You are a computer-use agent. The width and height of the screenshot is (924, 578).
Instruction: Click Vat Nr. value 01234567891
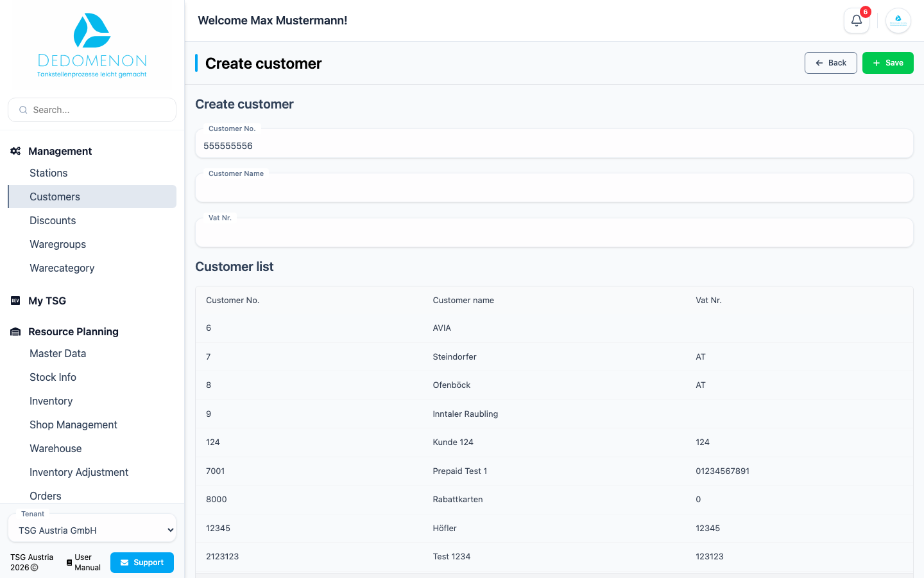tap(723, 471)
